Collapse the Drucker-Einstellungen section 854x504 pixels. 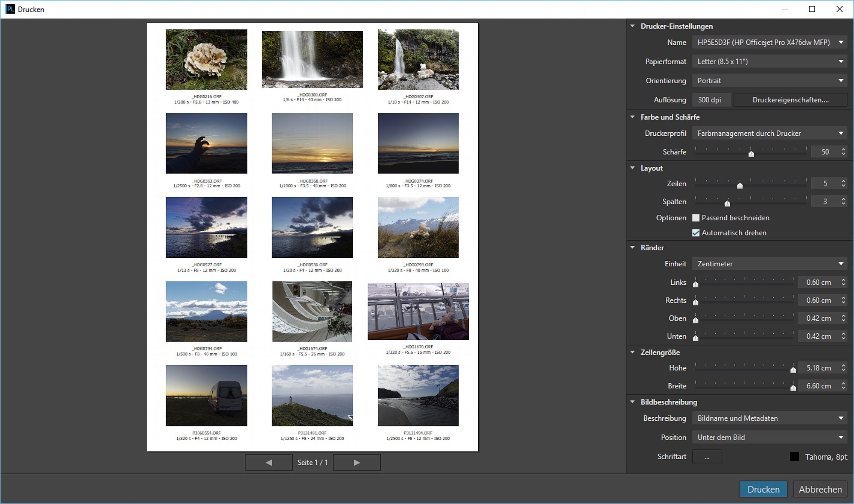pyautogui.click(x=632, y=26)
